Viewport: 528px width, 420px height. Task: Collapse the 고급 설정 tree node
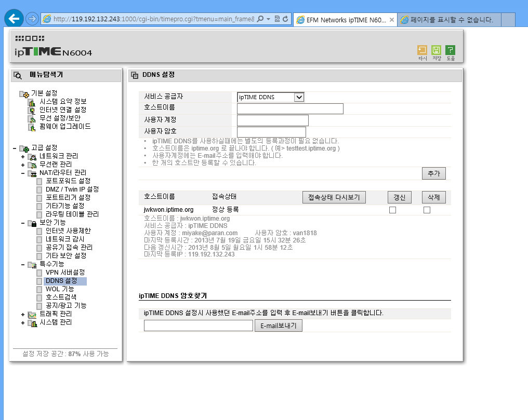click(x=15, y=148)
